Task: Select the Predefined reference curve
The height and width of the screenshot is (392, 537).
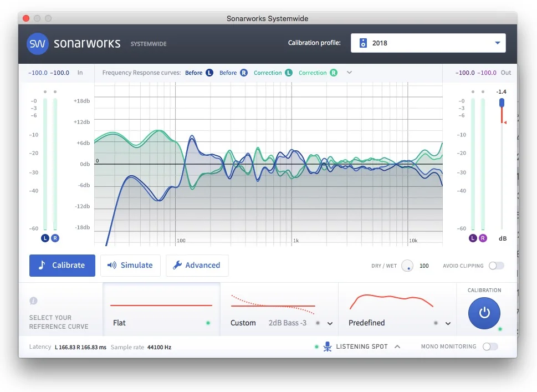Action: pyautogui.click(x=397, y=309)
